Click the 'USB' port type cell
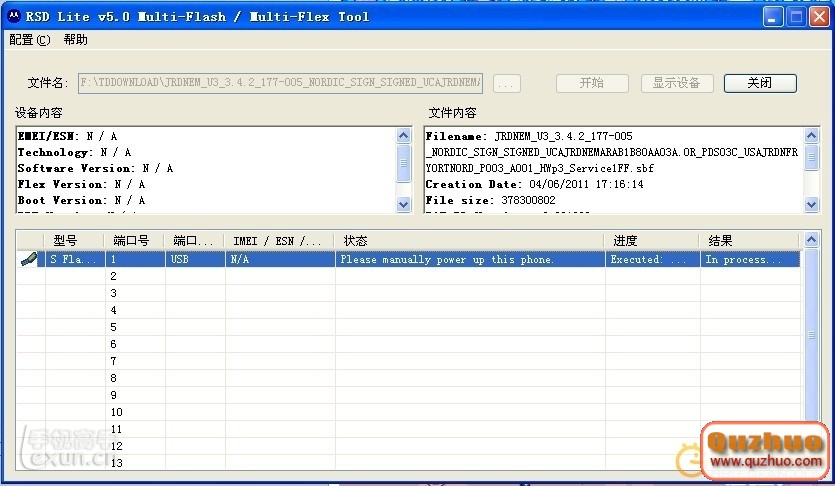Viewport: 835px width, 486px height. [x=195, y=259]
